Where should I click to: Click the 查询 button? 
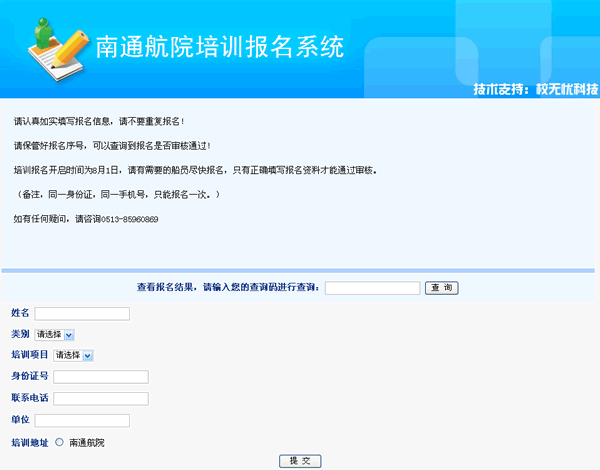[x=442, y=288]
